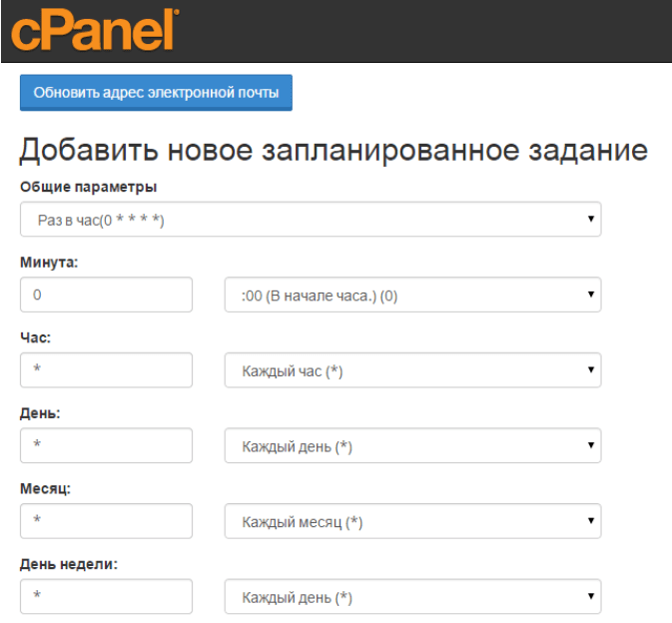Open the ':00 (В начале часа.)' minute dropdown

[412, 295]
